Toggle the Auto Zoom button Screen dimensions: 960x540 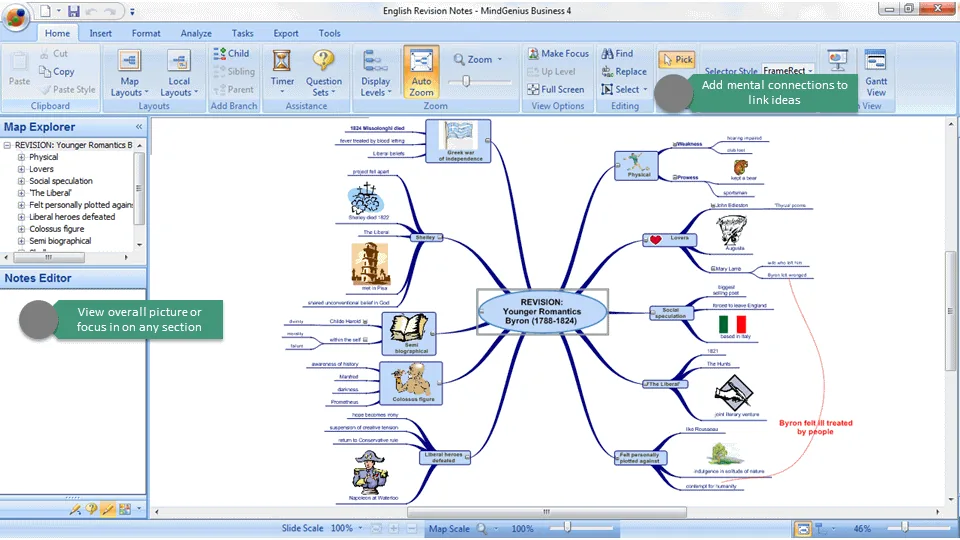click(x=421, y=72)
